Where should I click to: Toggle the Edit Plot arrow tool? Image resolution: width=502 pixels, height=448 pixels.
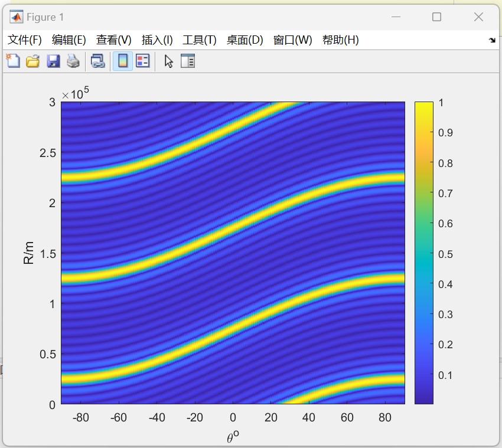pyautogui.click(x=169, y=61)
